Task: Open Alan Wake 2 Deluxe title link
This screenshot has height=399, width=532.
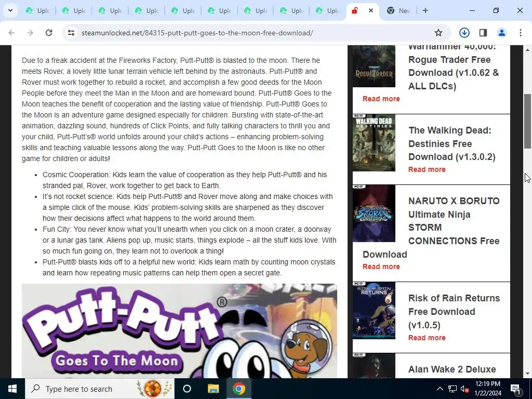Action: coord(452,369)
